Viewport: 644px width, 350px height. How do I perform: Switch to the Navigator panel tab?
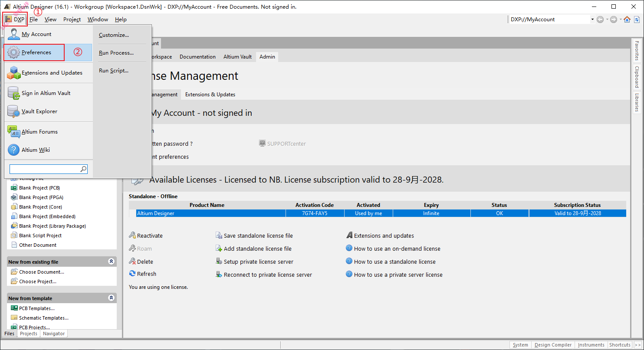click(54, 334)
